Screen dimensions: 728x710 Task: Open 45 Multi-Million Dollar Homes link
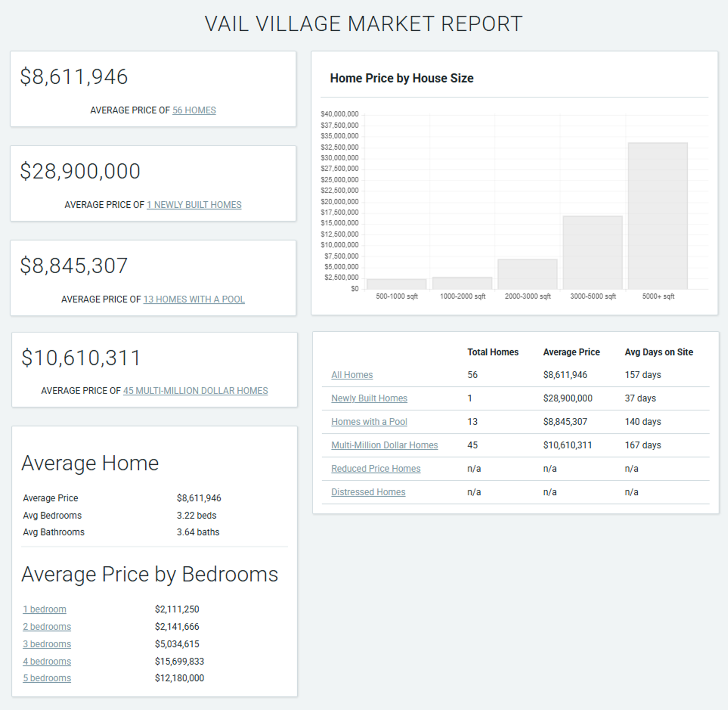tap(195, 390)
